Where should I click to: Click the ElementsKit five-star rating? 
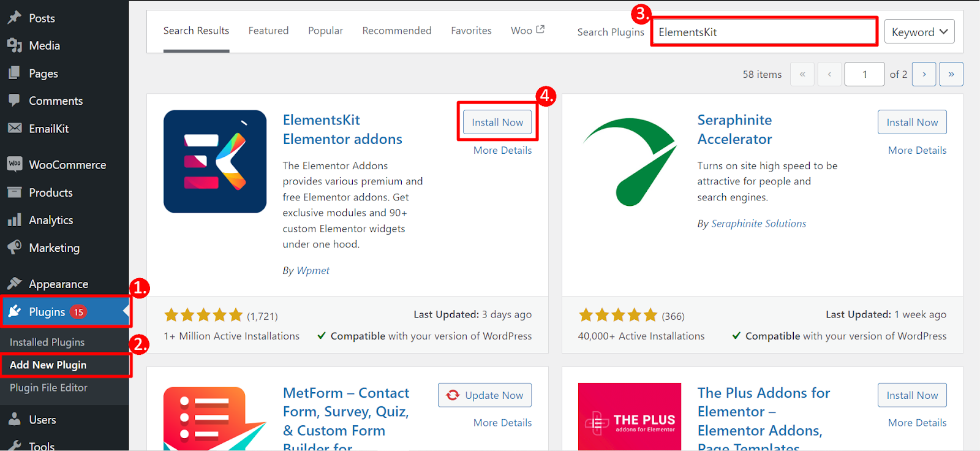[x=203, y=315]
